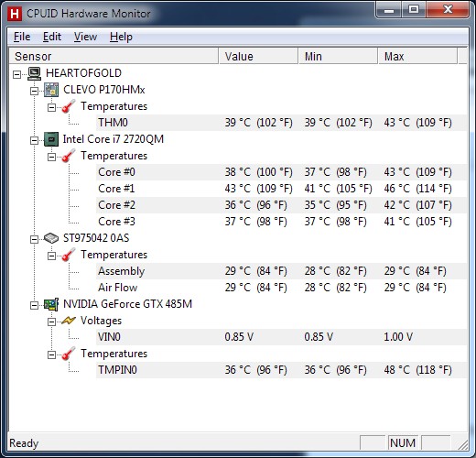
Task: Minimize the Hardware Monitor window
Action: pyautogui.click(x=389, y=10)
